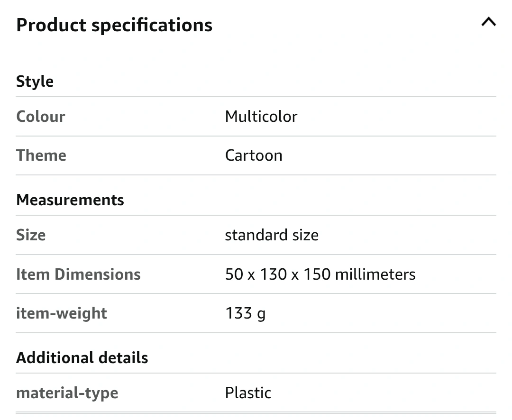Select the Multicolor value text
This screenshot has height=420, width=512.
[261, 116]
